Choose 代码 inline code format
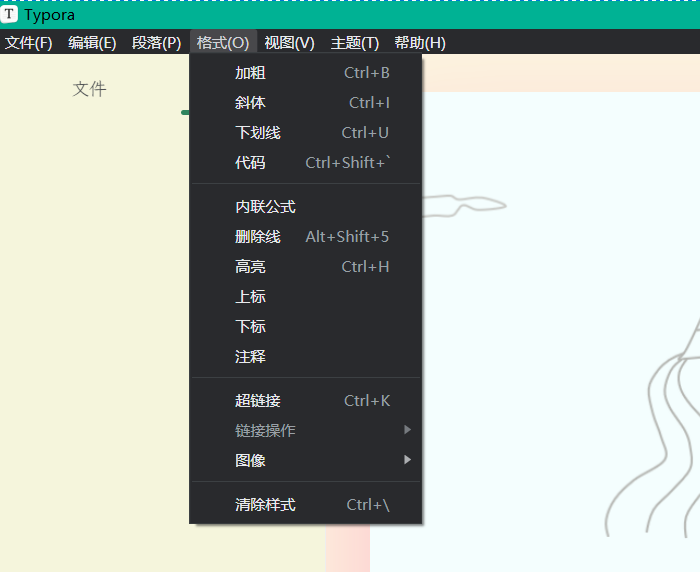 [305, 163]
